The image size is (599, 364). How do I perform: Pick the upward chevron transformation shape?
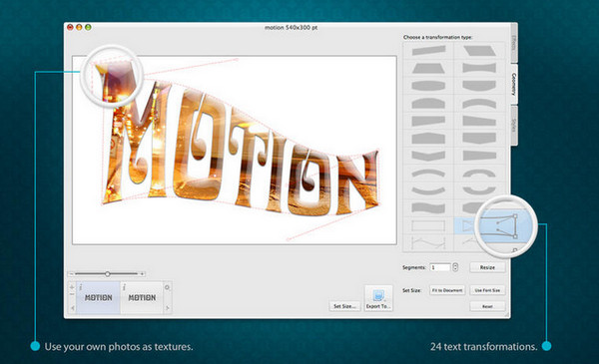(428, 138)
